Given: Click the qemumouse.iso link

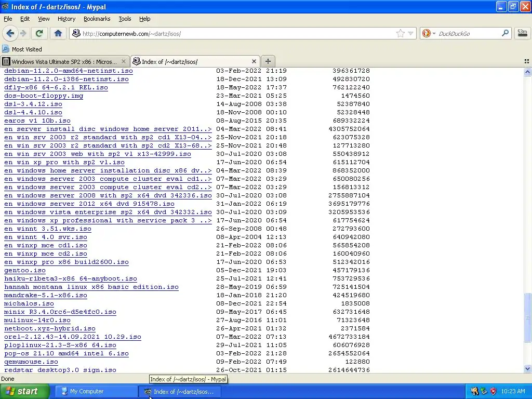Looking at the screenshot, I should (31, 362).
